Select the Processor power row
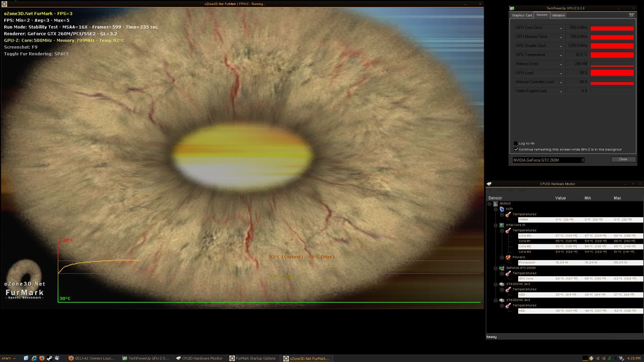This screenshot has width=644, height=362. pyautogui.click(x=580, y=263)
